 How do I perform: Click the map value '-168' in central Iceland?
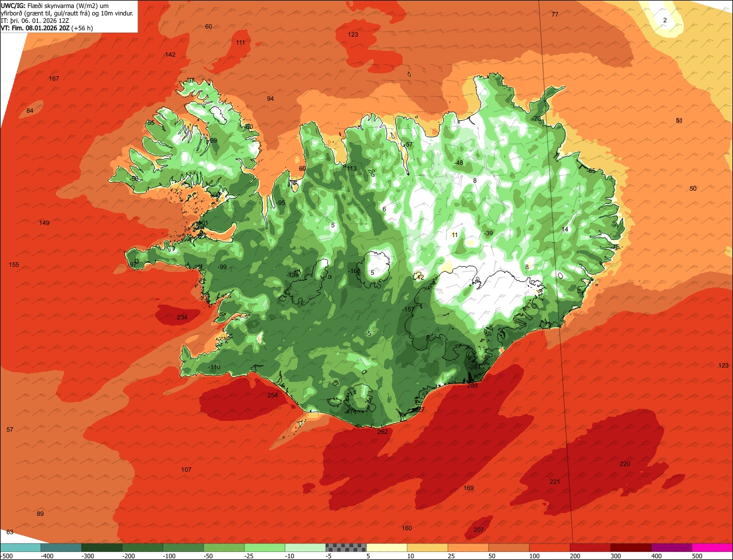click(354, 271)
